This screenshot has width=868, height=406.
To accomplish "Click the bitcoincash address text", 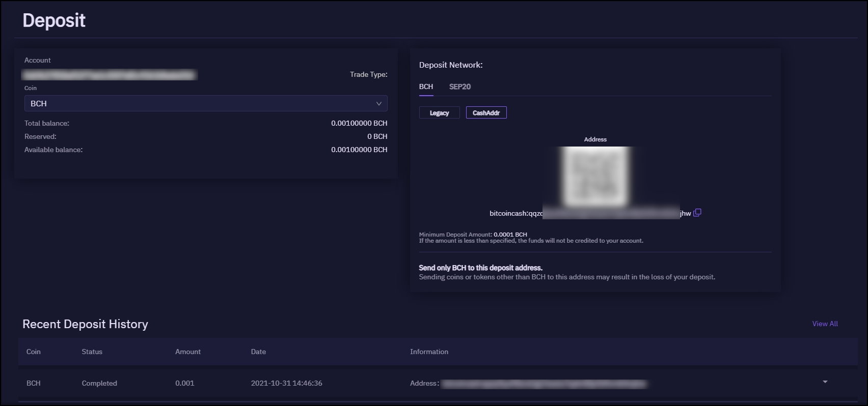I will (590, 213).
